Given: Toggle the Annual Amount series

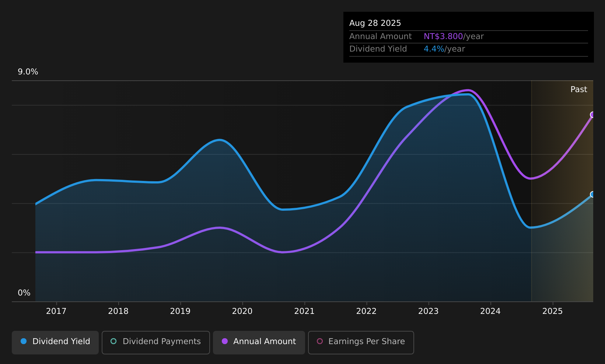Looking at the screenshot, I should tap(259, 342).
